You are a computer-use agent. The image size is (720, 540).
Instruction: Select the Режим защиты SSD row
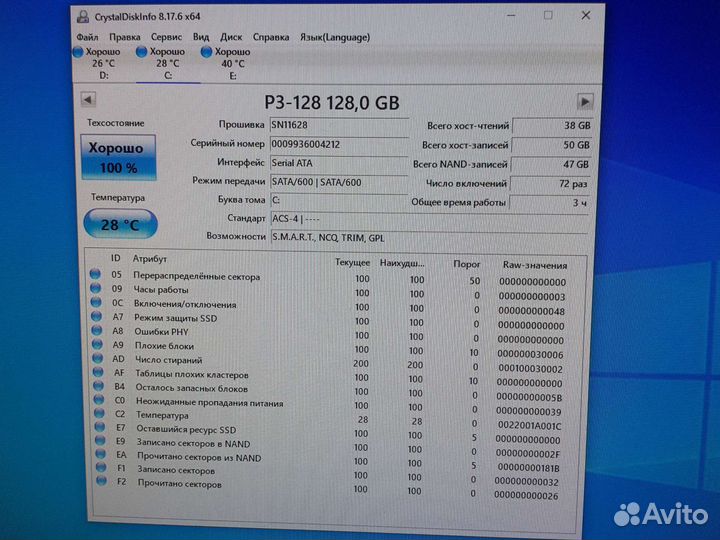point(328,320)
